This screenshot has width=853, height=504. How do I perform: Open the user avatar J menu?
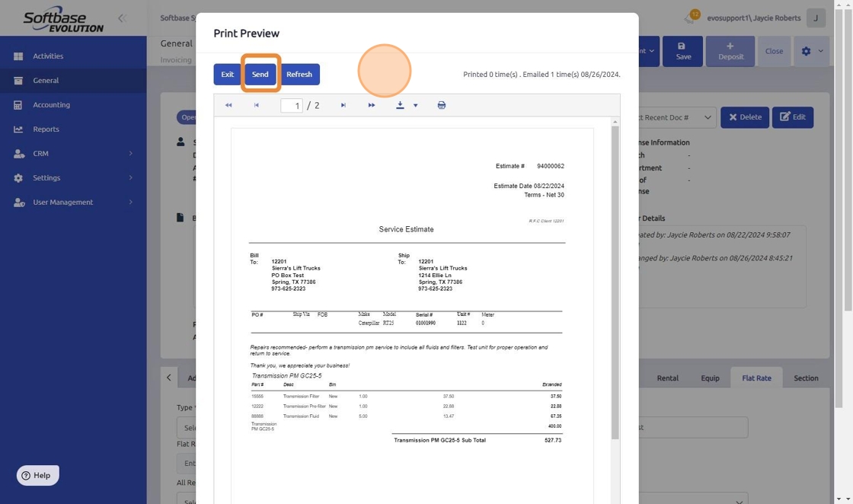[x=816, y=18]
